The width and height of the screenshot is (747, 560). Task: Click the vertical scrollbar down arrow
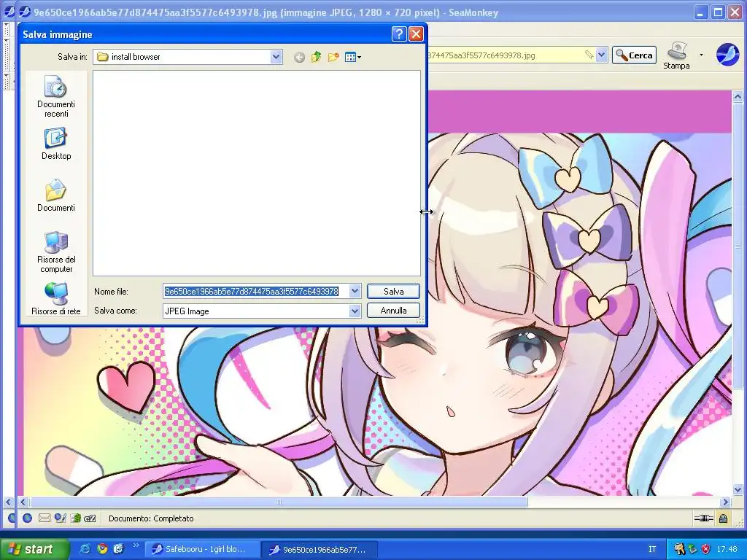pos(738,489)
